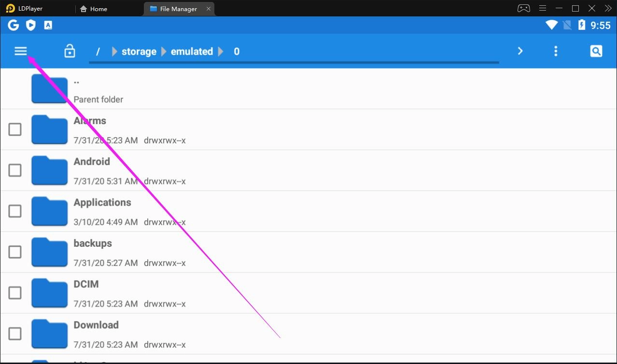This screenshot has height=364, width=617.
Task: Open the Parent folder entry
Action: tap(98, 89)
